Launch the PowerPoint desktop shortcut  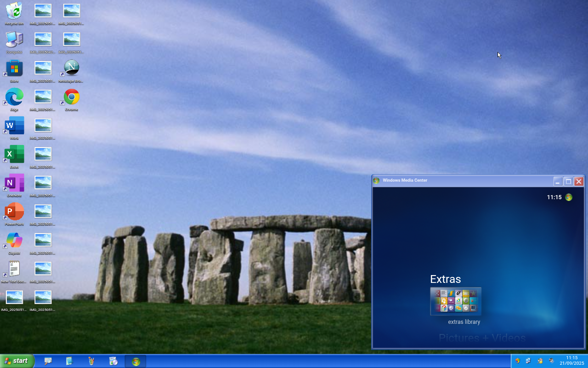[x=14, y=212]
